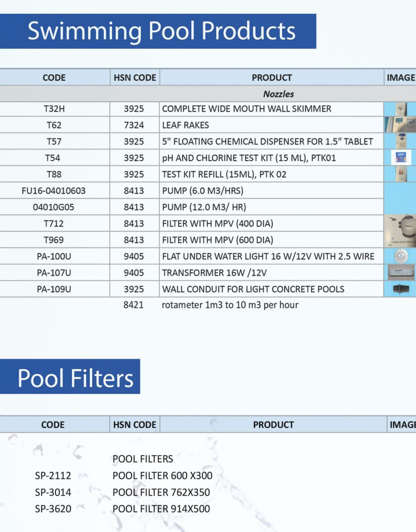
Task: Click the leaf rakes product image
Action: coord(400,125)
